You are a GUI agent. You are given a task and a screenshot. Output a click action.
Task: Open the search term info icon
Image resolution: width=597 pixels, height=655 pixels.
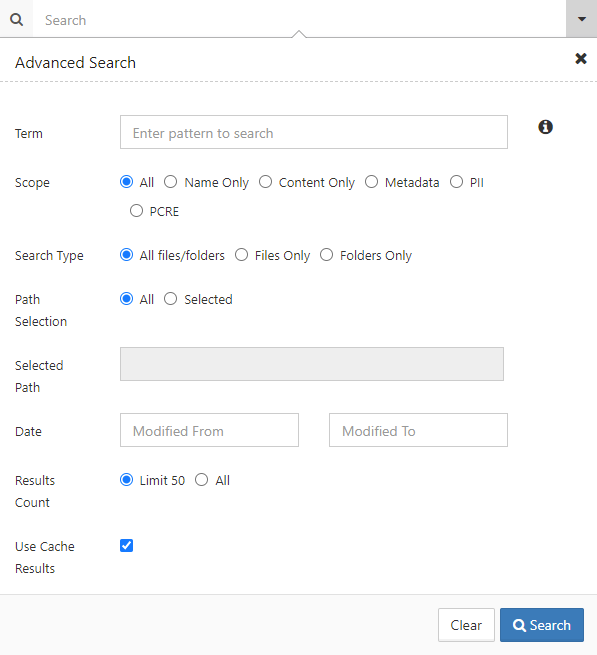pyautogui.click(x=545, y=127)
